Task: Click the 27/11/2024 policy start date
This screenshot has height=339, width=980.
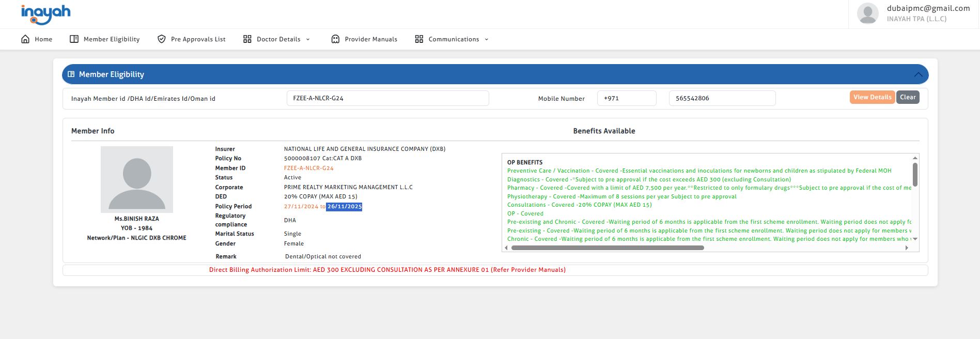Action: click(x=301, y=207)
